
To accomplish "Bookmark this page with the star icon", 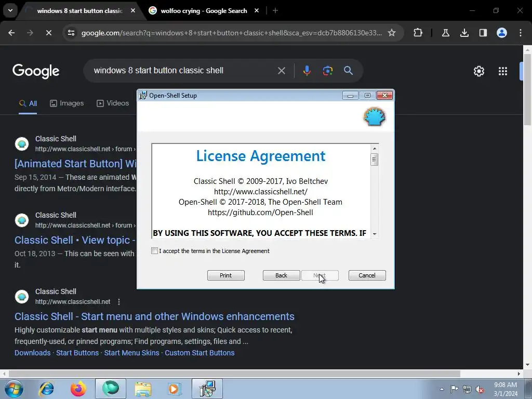I will pyautogui.click(x=392, y=33).
